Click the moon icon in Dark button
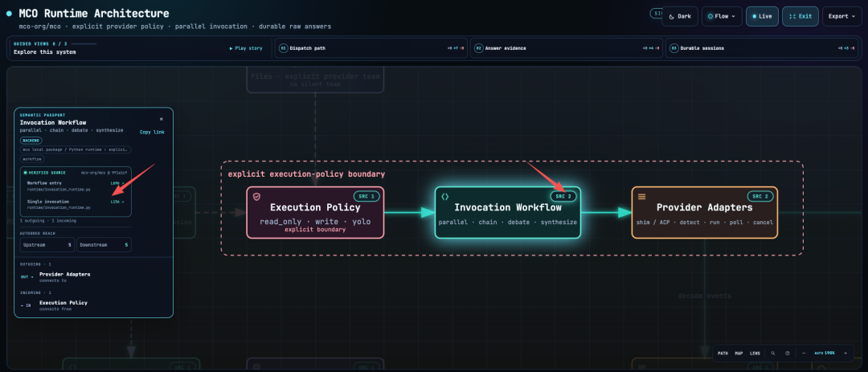Image resolution: width=868 pixels, height=372 pixels. point(671,16)
